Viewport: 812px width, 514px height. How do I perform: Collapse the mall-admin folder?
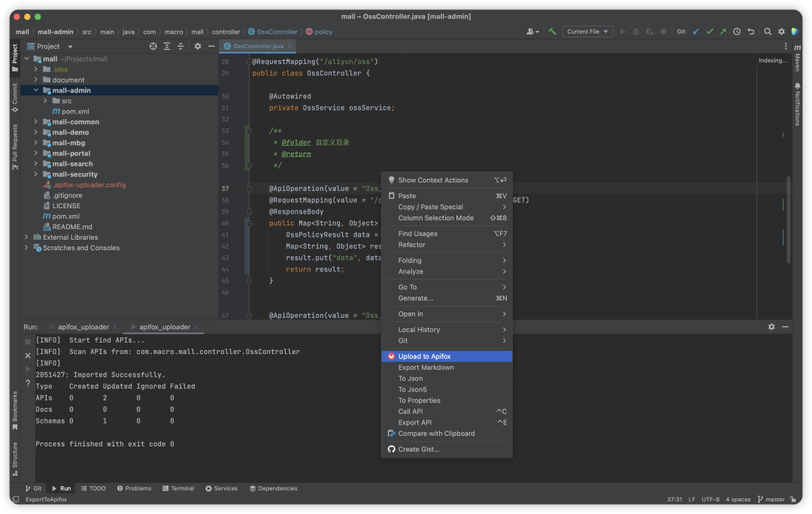coord(36,90)
